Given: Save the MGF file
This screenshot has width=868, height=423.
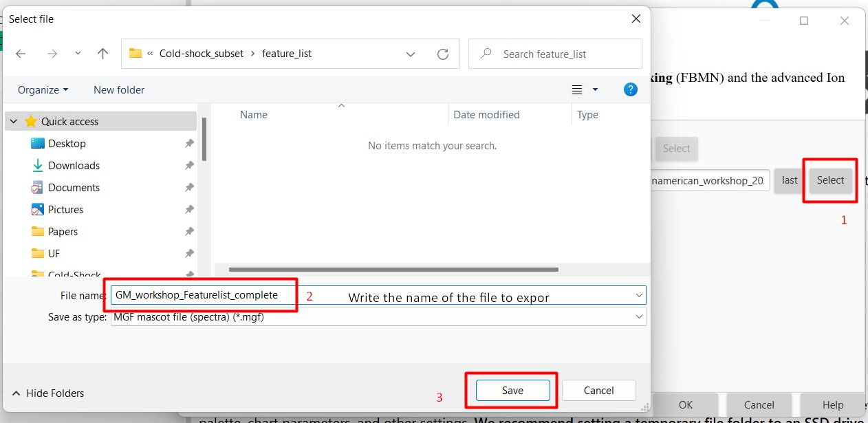Looking at the screenshot, I should click(511, 390).
